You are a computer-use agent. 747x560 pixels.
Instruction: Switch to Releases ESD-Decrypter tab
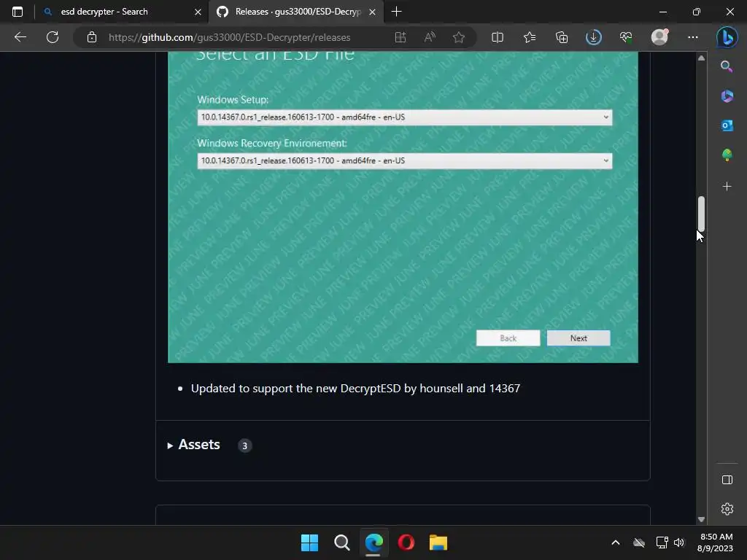[x=298, y=12]
